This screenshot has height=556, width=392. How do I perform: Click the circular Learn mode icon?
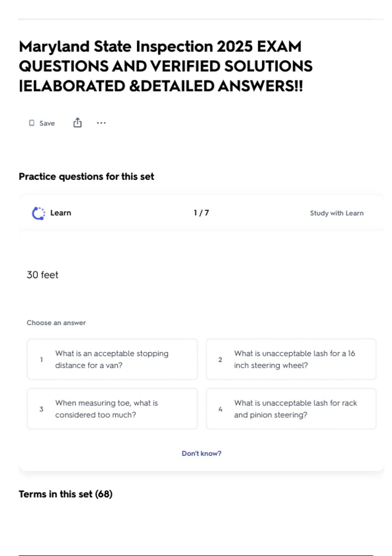[x=38, y=213]
